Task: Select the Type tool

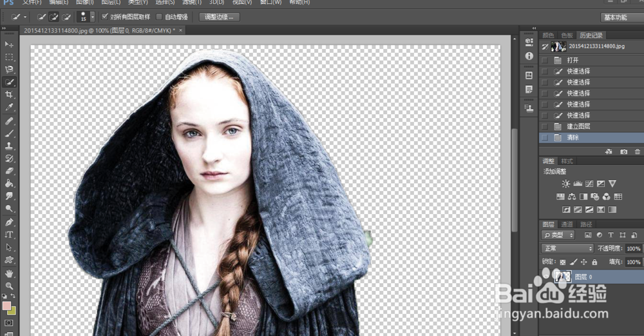Action: tap(9, 235)
